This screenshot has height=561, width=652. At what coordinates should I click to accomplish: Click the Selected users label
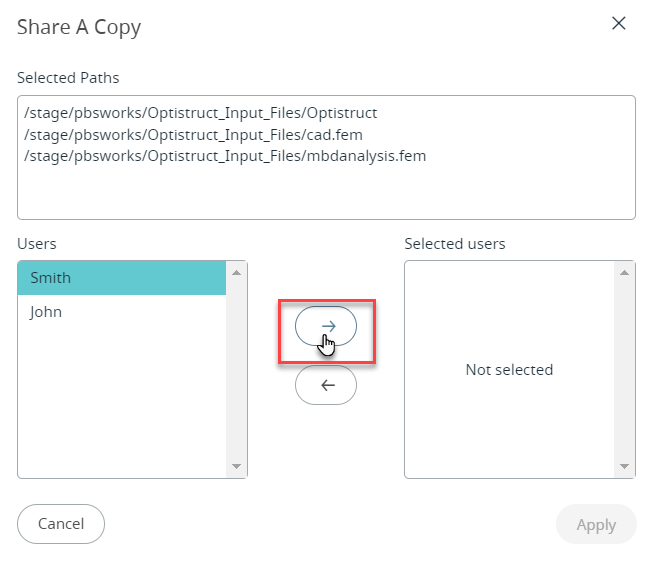[455, 244]
